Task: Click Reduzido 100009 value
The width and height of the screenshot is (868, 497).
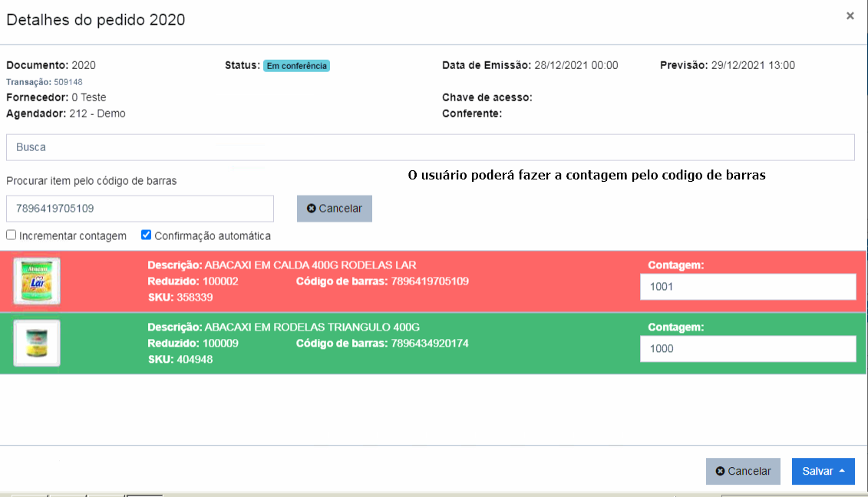Action: tap(220, 343)
